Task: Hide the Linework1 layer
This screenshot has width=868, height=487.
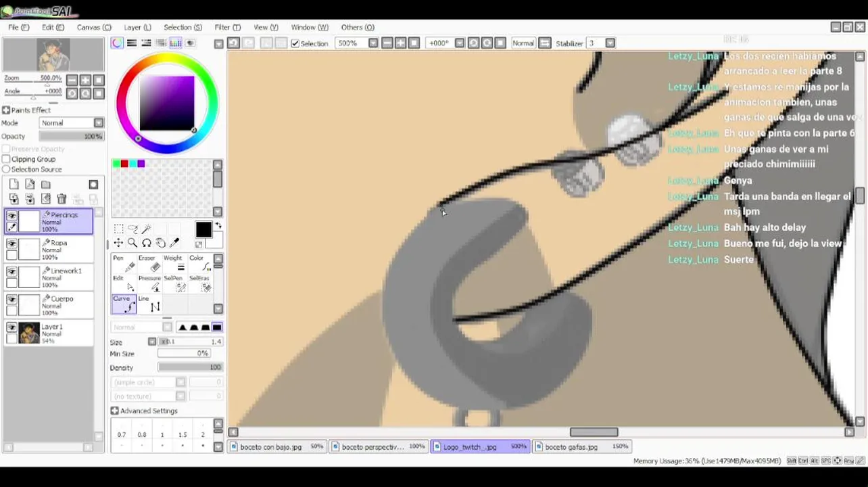Action: (11, 271)
